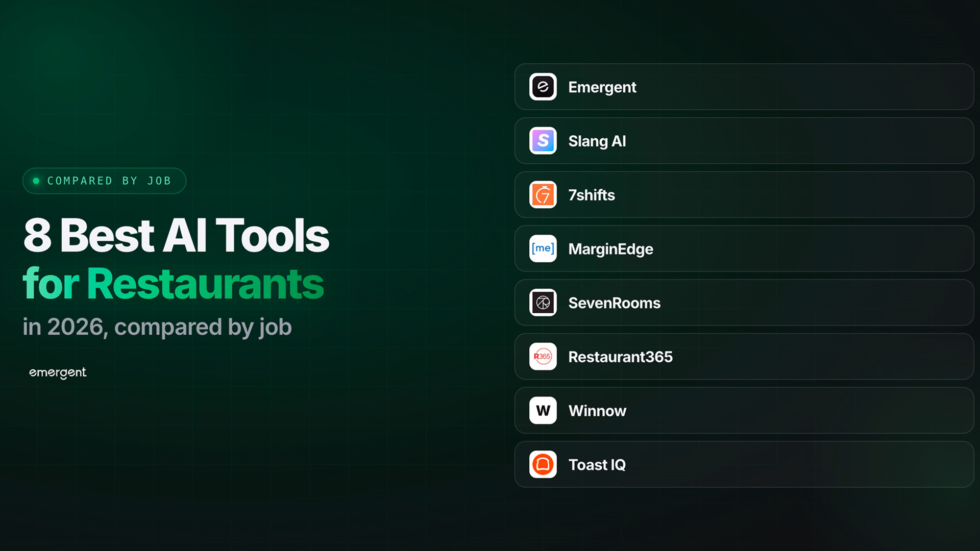
Task: Click the emergent wordmark logo below the headline
Action: [x=58, y=373]
